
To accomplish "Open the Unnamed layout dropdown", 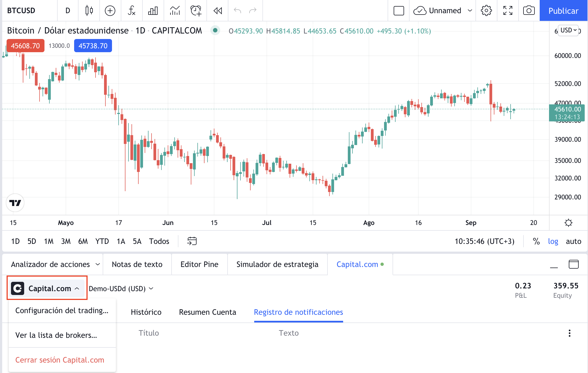I will 470,11.
